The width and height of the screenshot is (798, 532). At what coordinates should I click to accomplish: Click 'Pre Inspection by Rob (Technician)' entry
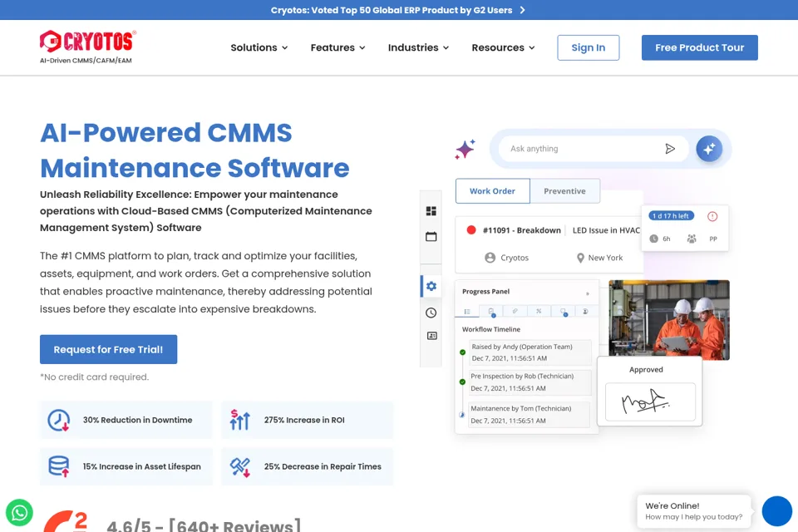[530, 382]
